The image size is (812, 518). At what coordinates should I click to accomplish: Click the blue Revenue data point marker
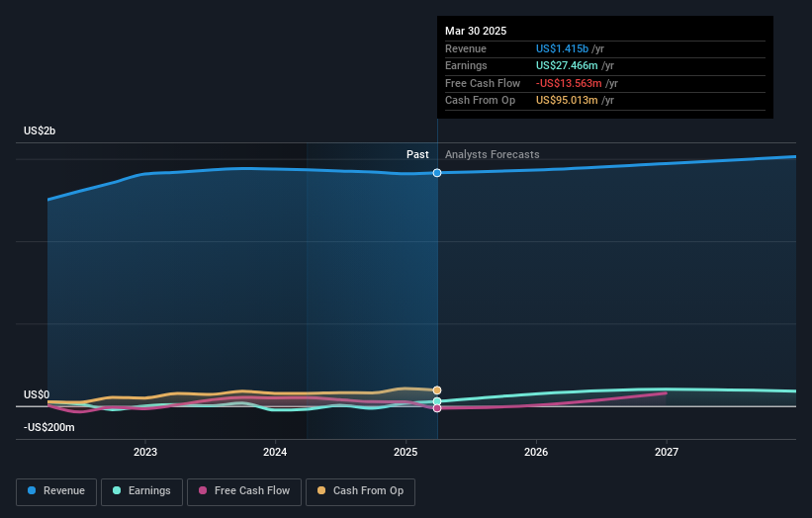437,173
